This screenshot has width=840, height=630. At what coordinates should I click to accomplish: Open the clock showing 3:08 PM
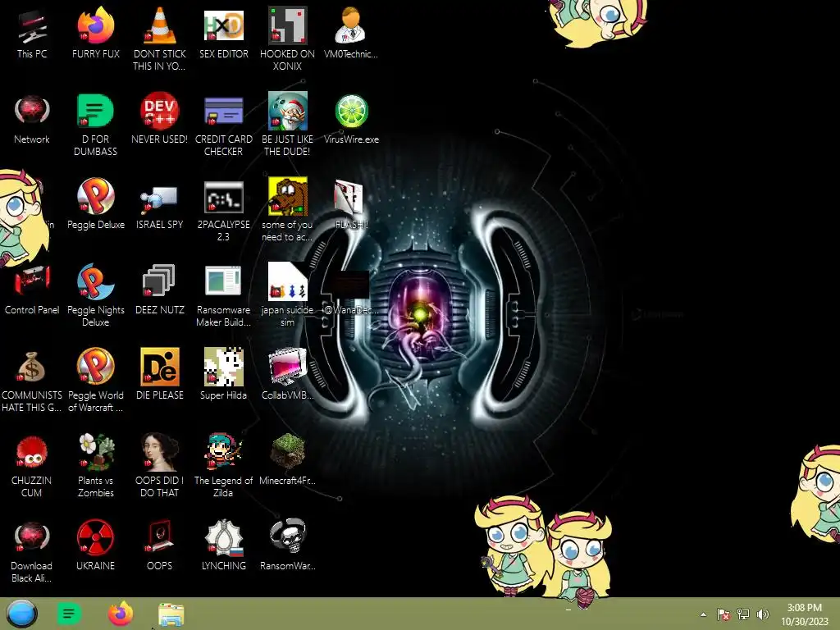pyautogui.click(x=804, y=614)
